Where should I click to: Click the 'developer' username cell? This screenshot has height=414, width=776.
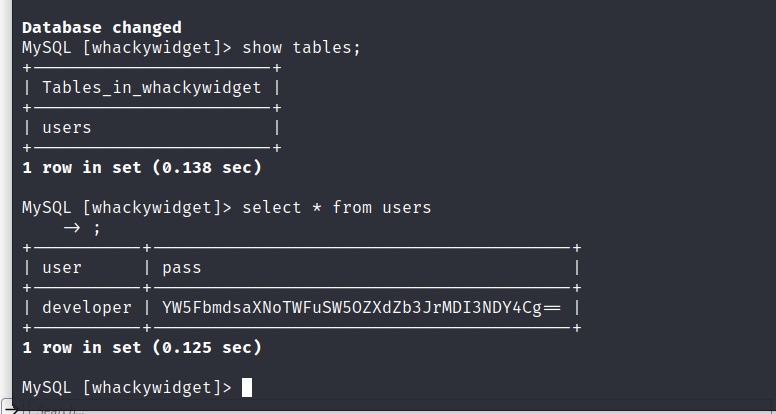87,308
